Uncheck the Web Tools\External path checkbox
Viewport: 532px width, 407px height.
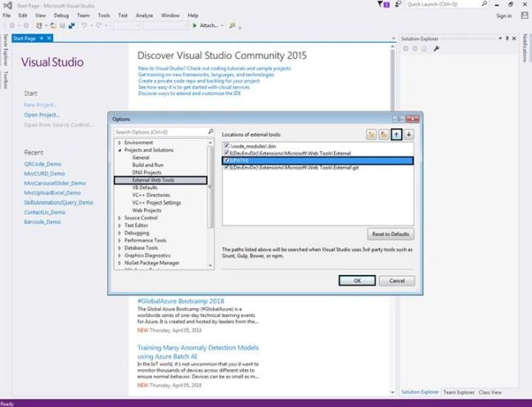coord(226,153)
